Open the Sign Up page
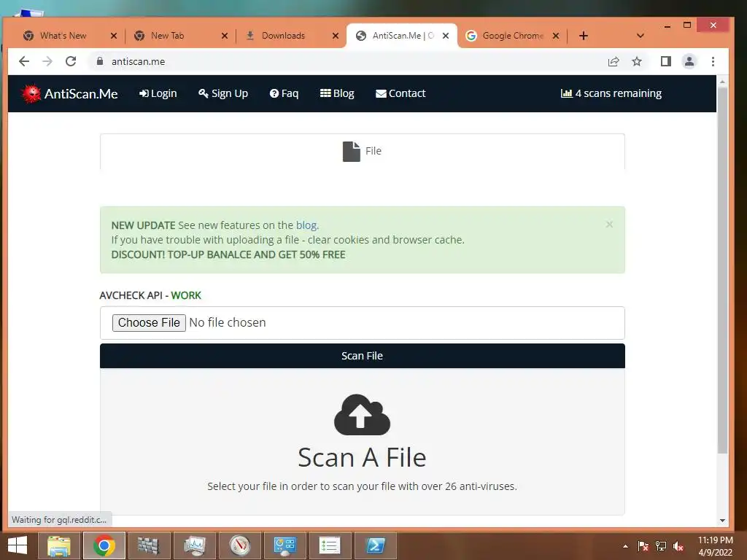747x560 pixels. pyautogui.click(x=223, y=93)
